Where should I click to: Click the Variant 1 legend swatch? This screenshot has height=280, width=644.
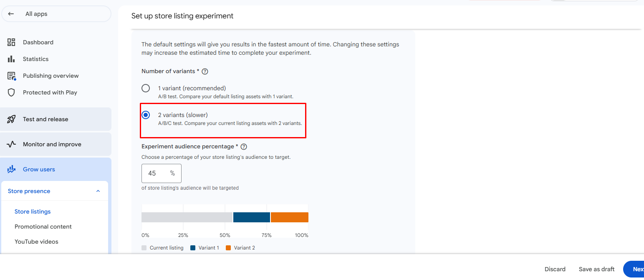click(193, 248)
